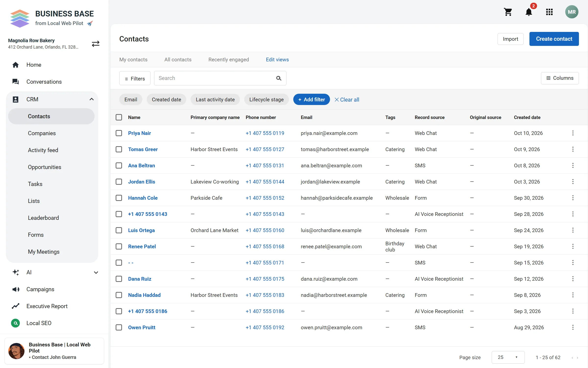Open row menu for Dana Ruiz
Screen dimensions: 588x368
(573, 279)
